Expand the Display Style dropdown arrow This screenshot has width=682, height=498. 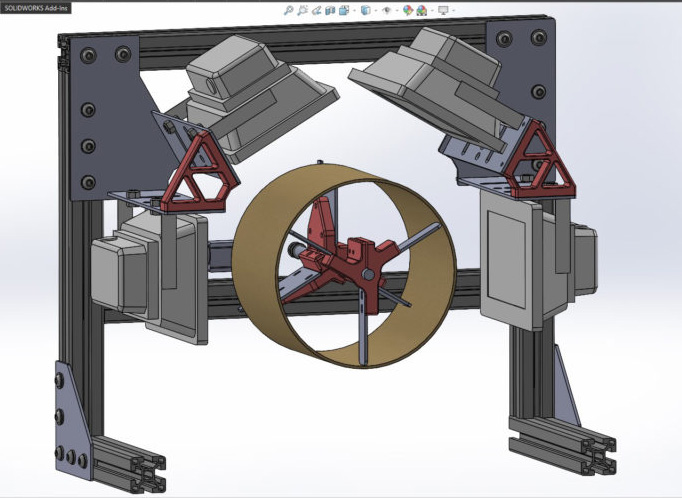[375, 11]
